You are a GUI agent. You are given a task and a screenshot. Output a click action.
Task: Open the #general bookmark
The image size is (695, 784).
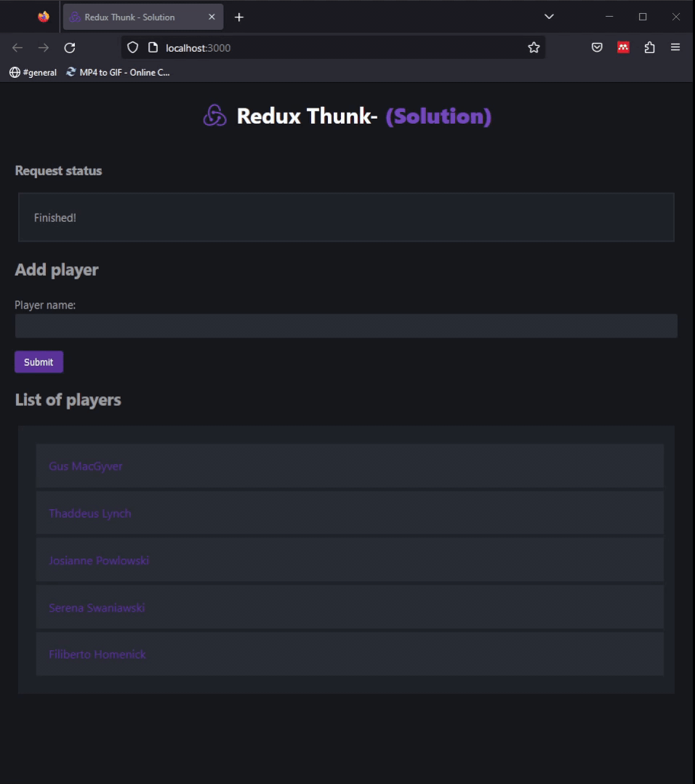pyautogui.click(x=33, y=72)
